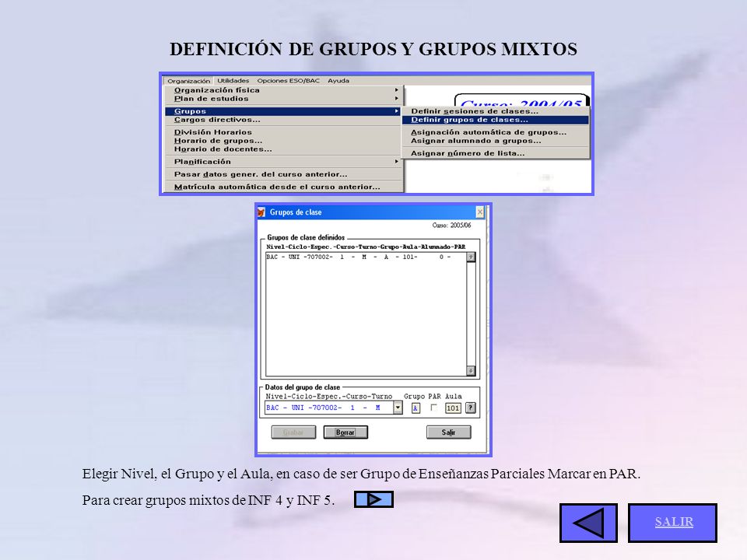Go back with the left arrow button
747x560 pixels.
point(588,523)
